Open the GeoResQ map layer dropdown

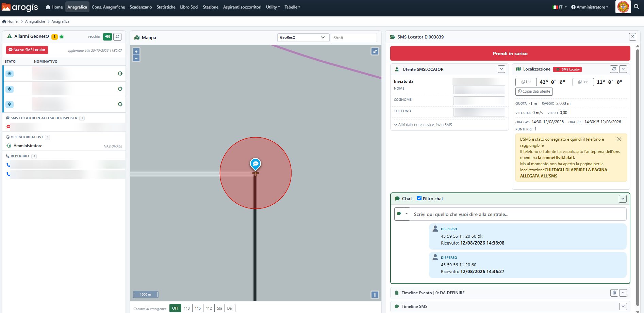pos(303,37)
